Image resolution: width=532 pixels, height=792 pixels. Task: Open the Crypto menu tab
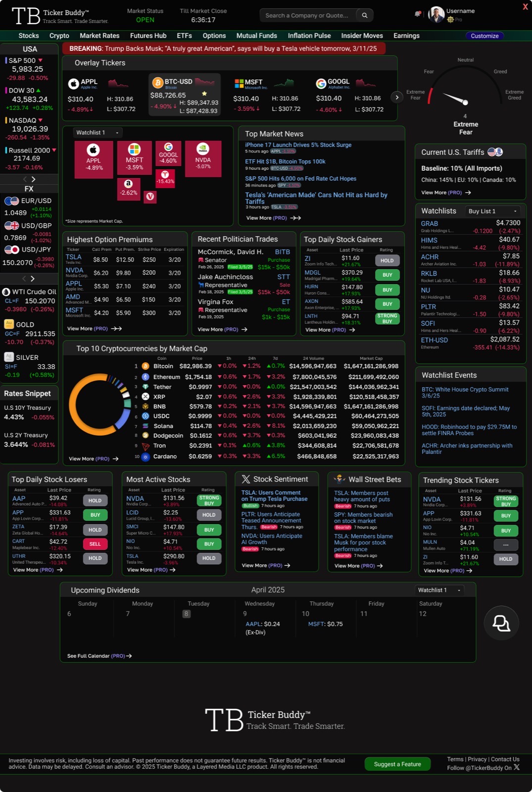[x=59, y=36]
